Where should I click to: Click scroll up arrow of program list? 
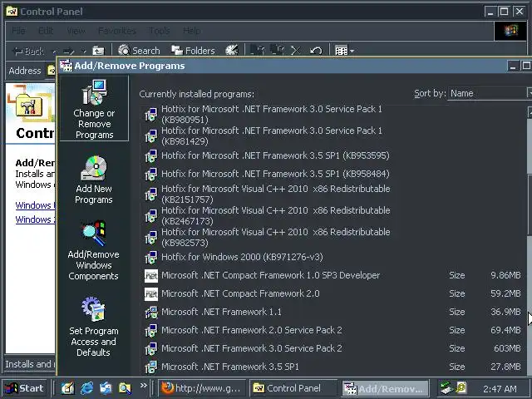(530, 112)
